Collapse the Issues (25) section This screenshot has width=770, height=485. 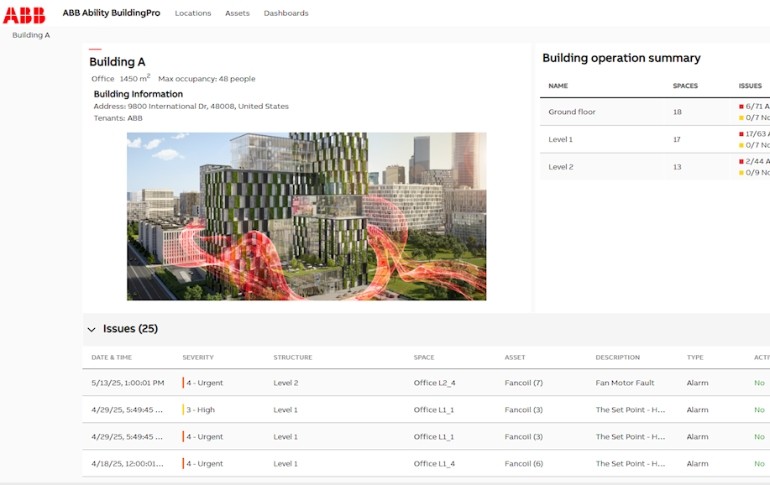click(x=91, y=329)
